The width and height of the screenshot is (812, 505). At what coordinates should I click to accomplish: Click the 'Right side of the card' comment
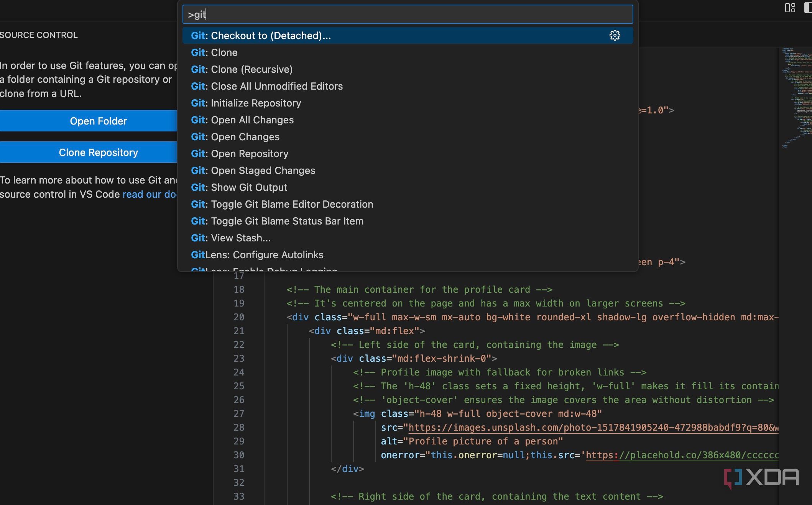(x=497, y=497)
